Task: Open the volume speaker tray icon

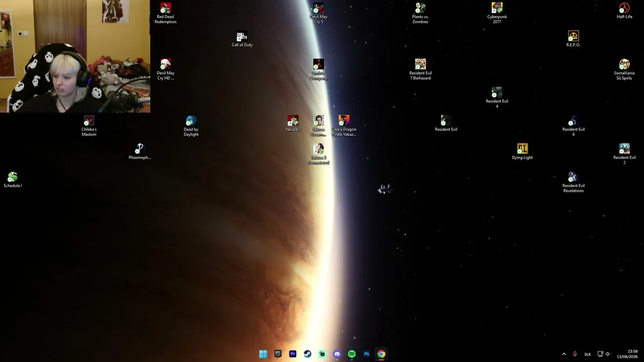Action: (x=608, y=354)
